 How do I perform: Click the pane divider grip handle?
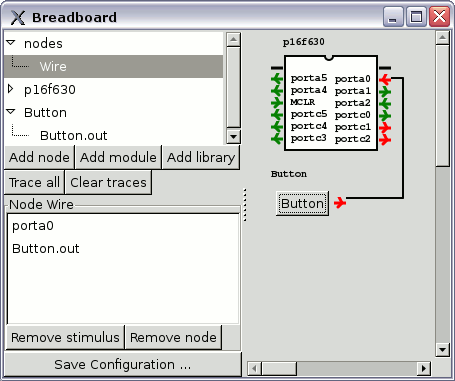tap(245, 205)
